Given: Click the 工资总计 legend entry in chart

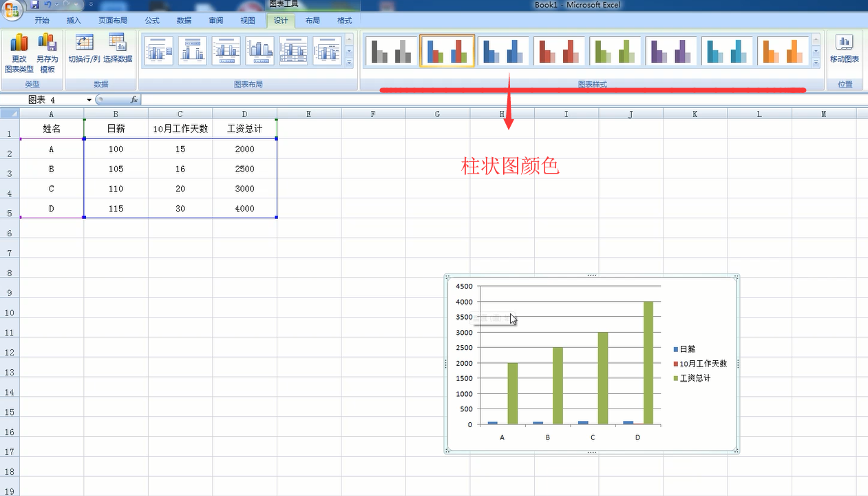Looking at the screenshot, I should pyautogui.click(x=695, y=378).
